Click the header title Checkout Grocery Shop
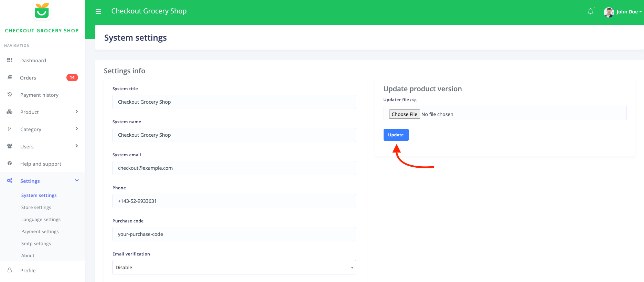The width and height of the screenshot is (644, 282). [x=149, y=11]
